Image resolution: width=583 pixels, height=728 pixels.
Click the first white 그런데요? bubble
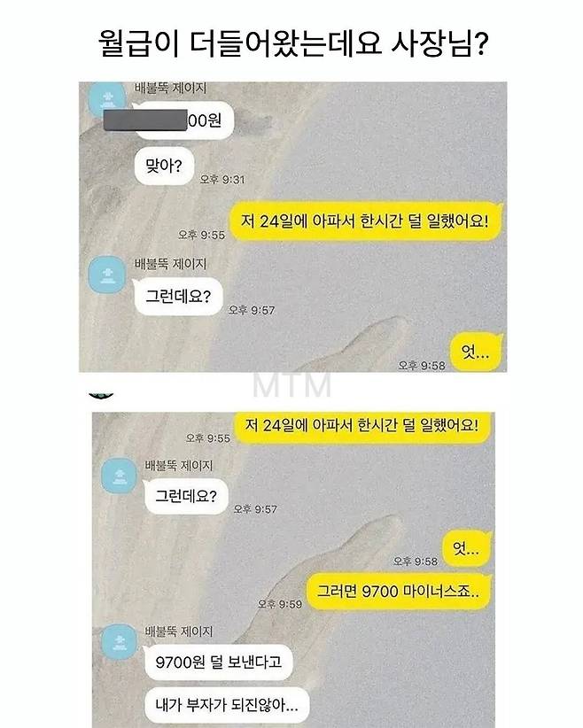click(x=178, y=296)
